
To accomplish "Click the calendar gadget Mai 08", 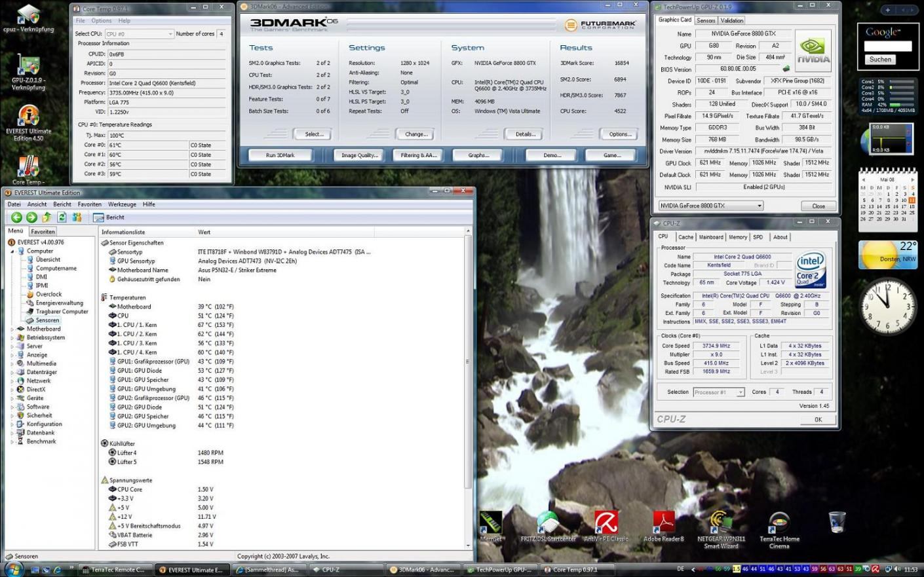I will pos(887,199).
